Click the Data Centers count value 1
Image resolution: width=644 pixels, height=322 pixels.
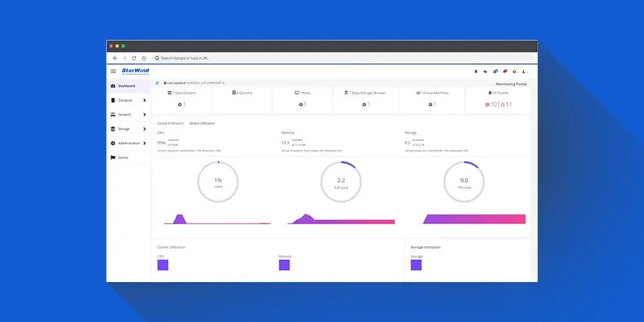(x=182, y=104)
